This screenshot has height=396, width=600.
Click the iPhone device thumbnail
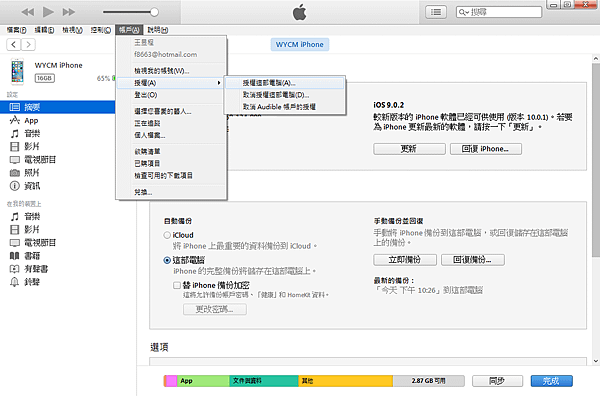point(17,71)
